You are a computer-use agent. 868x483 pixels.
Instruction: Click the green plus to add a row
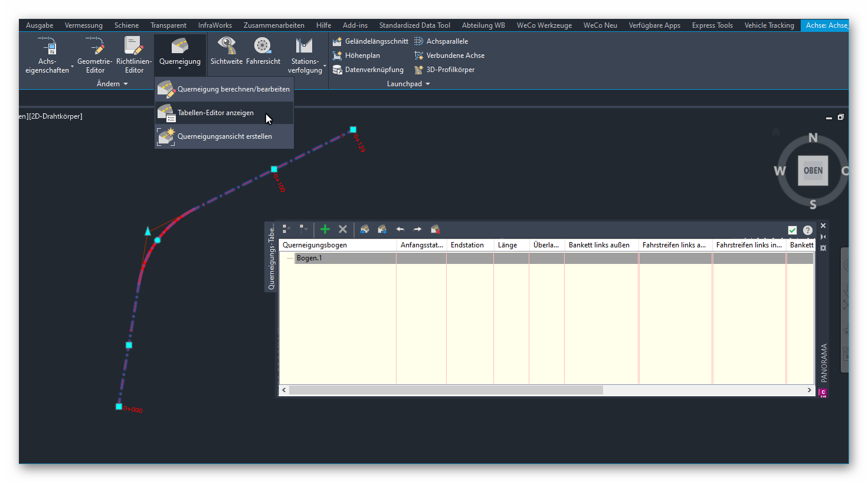pyautogui.click(x=325, y=229)
